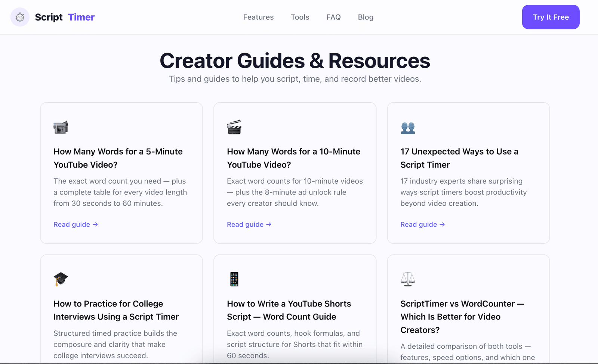Screen dimensions: 598x364
Task: Click the stopwatch logo icon
Action: [20, 17]
